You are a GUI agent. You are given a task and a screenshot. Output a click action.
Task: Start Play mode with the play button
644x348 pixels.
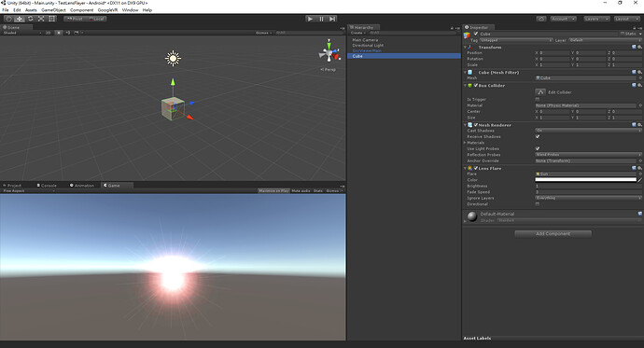(311, 19)
